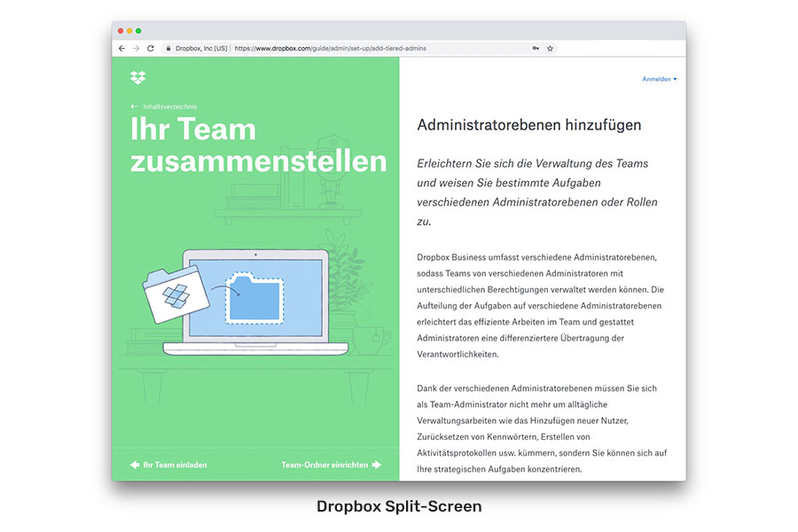Screen dimensions: 798x532
Task: Click the title Ihr Team zusammenstellen
Action: click(259, 145)
